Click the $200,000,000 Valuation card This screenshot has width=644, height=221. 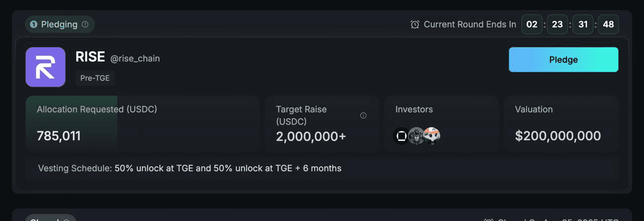pos(561,124)
